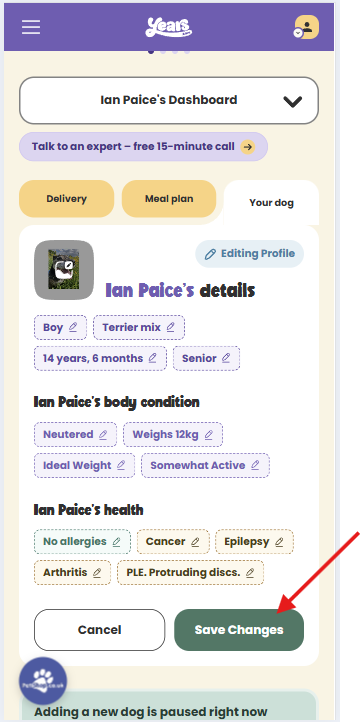The width and height of the screenshot is (360, 722).
Task: Click the Save Changes button
Action: coord(239,630)
